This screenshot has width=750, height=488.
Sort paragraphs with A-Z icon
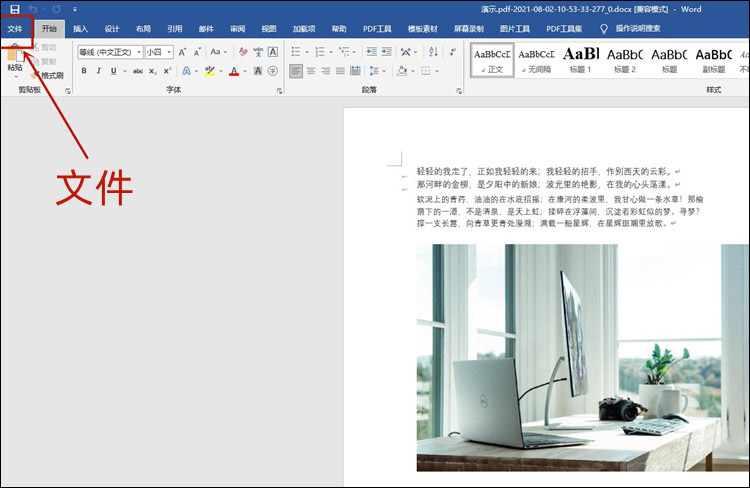tap(433, 51)
